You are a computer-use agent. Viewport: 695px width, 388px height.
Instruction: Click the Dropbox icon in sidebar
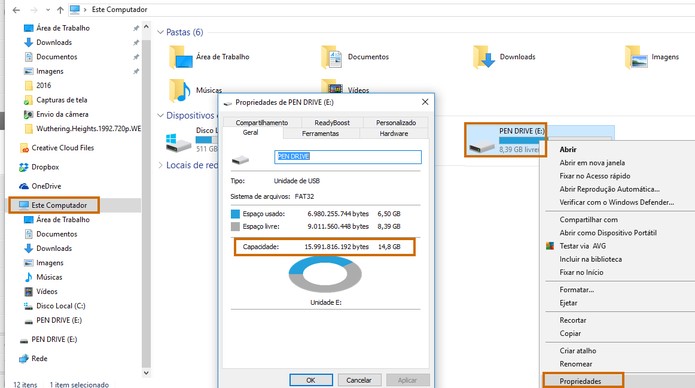24,167
